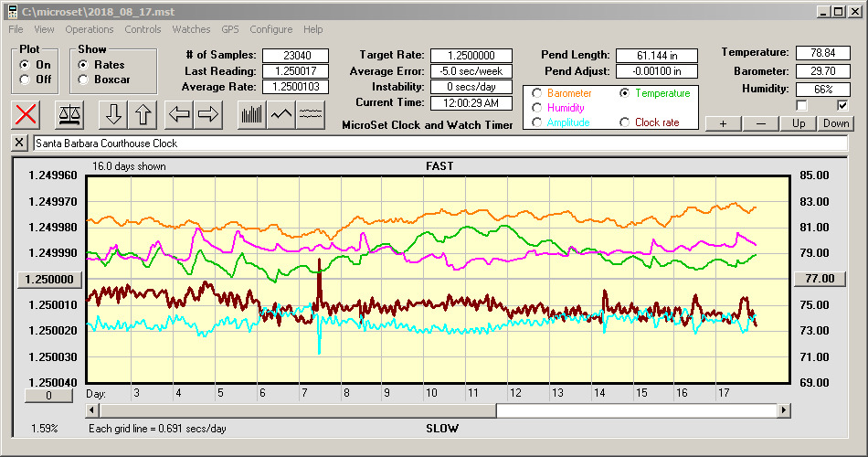The image size is (868, 457).
Task: Toggle the unchecked box under Humidity
Action: coord(801,105)
